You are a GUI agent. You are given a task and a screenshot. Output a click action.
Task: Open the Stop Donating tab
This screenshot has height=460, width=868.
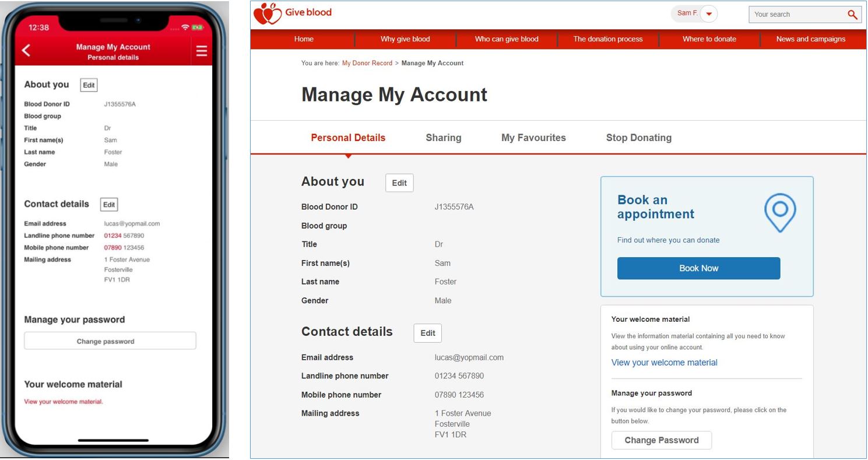(638, 138)
